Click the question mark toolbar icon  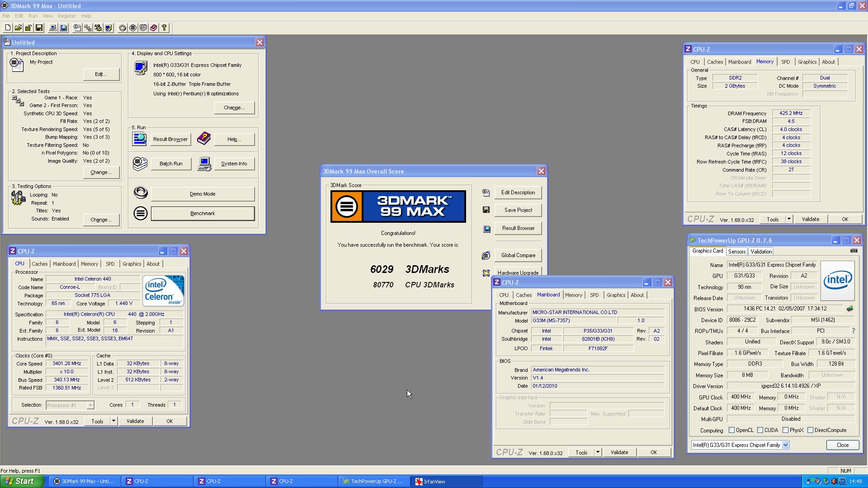click(x=164, y=28)
